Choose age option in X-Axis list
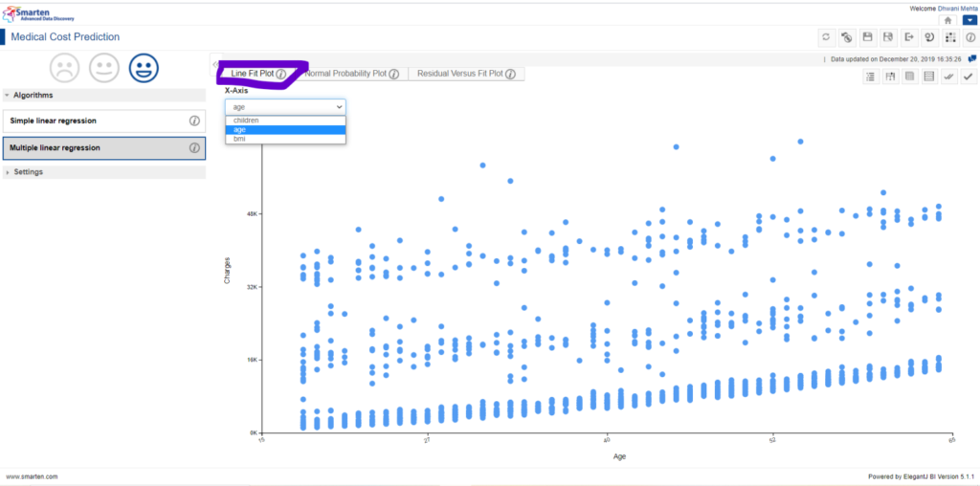Image resolution: width=980 pixels, height=486 pixels. [285, 129]
